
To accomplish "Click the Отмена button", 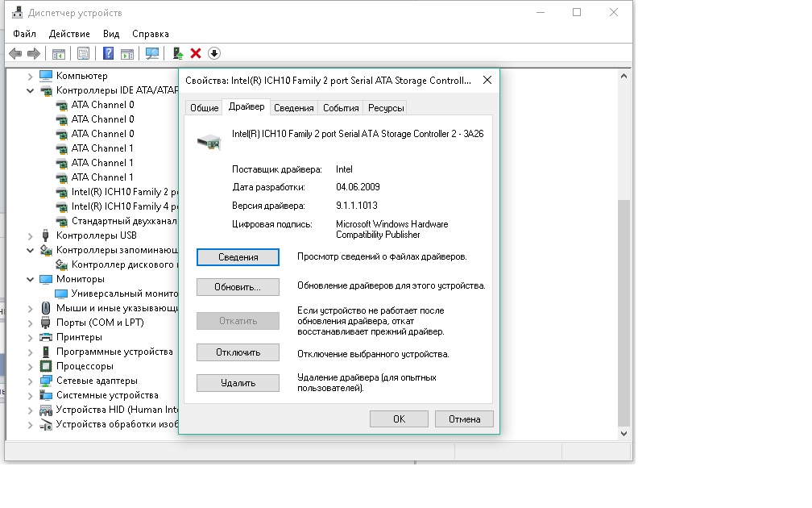I will point(464,418).
